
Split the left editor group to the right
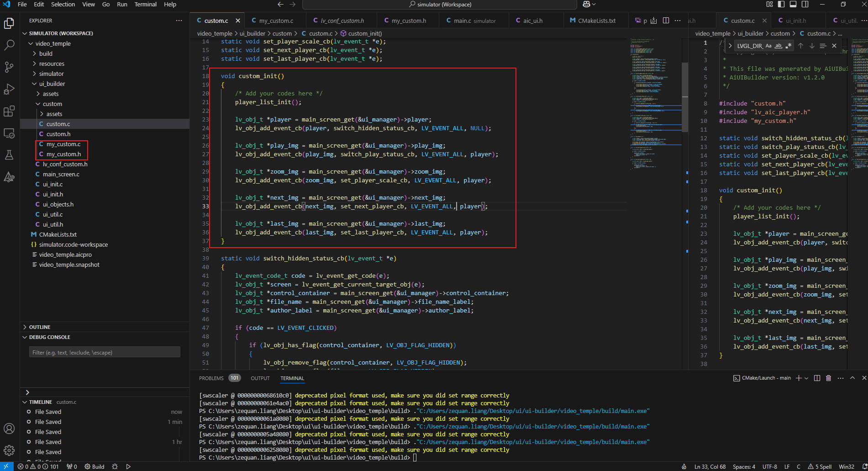click(x=666, y=21)
